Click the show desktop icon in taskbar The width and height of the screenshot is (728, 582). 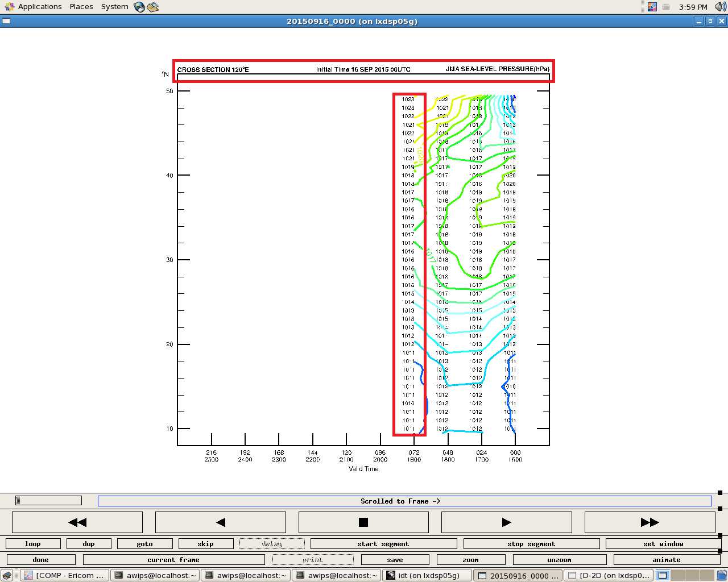[x=7, y=575]
